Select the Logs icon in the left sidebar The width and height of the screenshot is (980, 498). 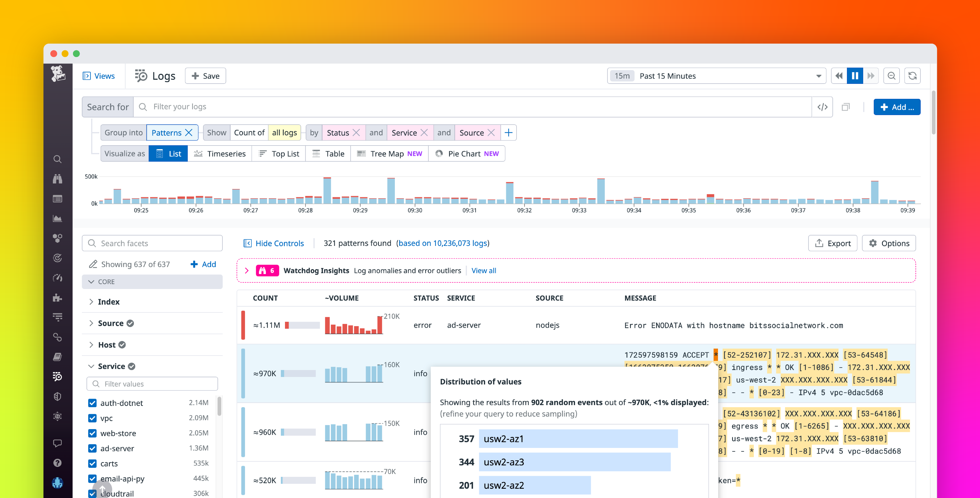pyautogui.click(x=58, y=376)
